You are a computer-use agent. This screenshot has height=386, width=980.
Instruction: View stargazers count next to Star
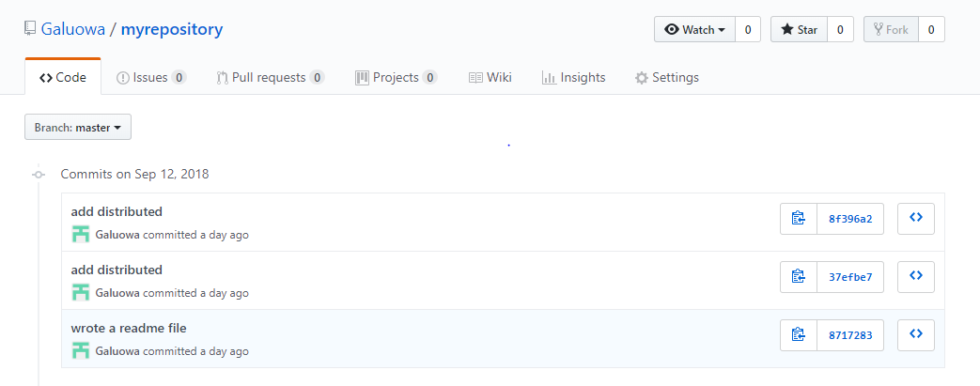[x=840, y=29]
